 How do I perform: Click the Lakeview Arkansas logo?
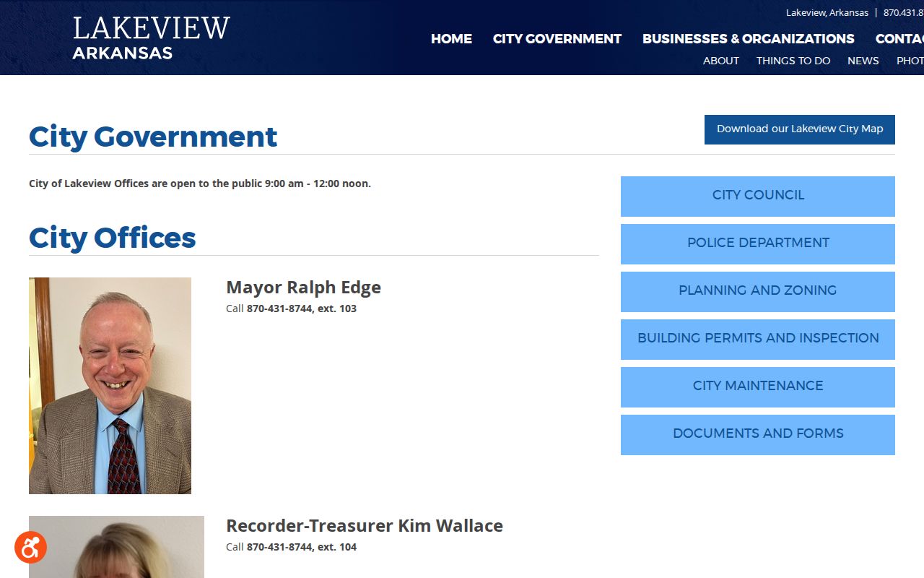point(152,38)
